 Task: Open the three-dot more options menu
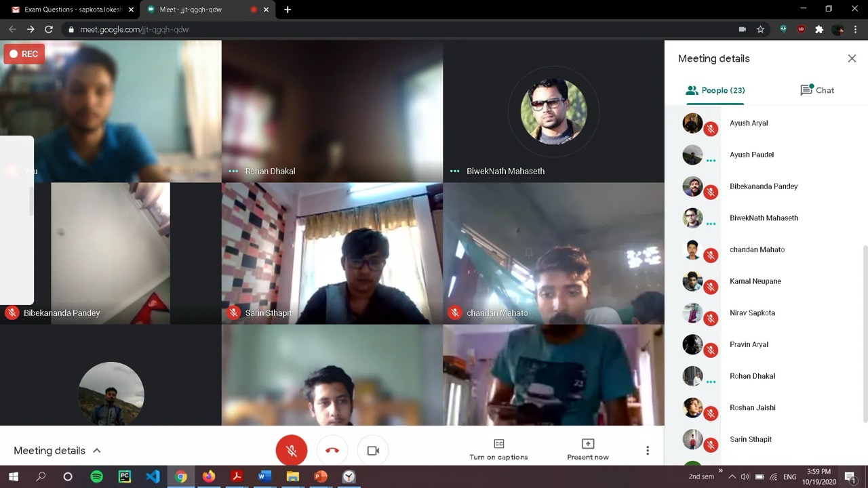[648, 451]
